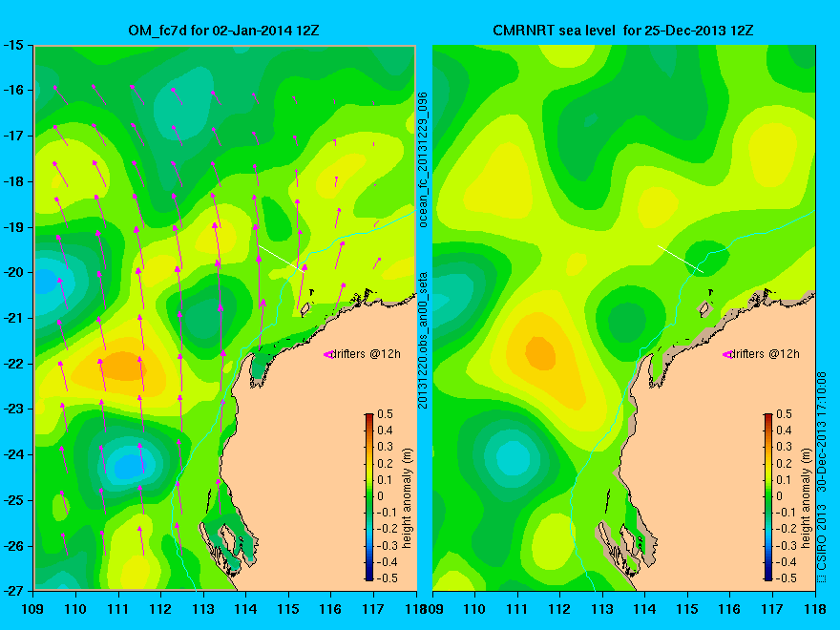Click the latitude label -20

coord(13,273)
